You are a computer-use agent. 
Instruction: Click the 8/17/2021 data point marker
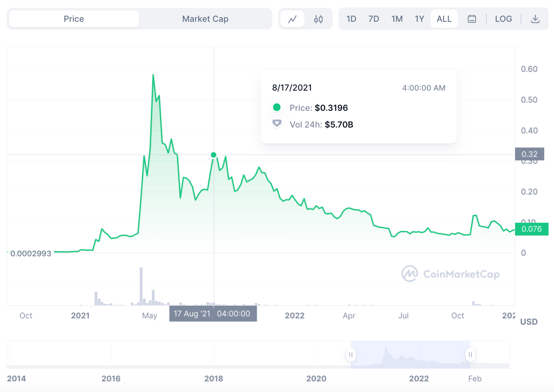[214, 155]
